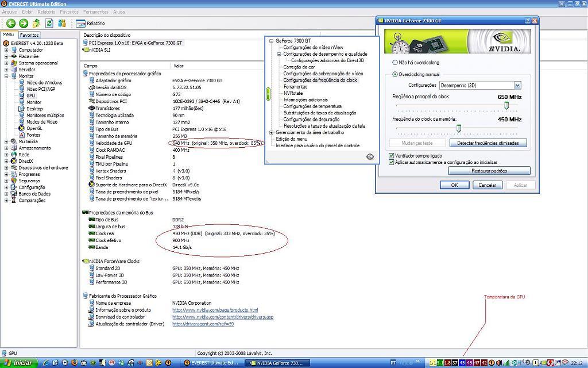
Task: Expand the DirectX tree node
Action: coord(6,161)
